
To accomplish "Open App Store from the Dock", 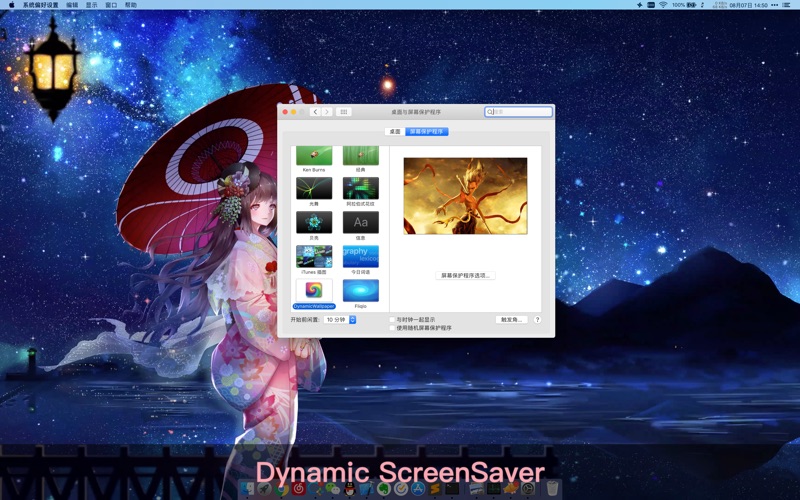I will [x=418, y=489].
